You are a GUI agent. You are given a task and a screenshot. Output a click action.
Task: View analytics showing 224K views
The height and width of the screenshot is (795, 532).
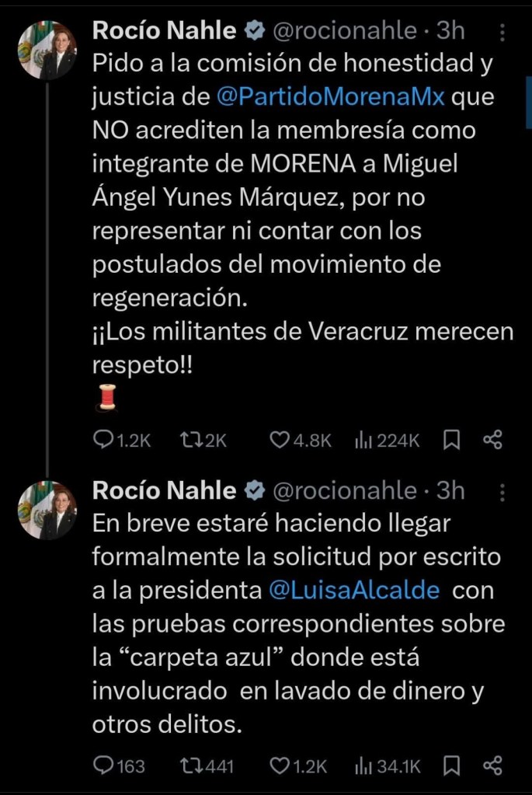pos(362,441)
